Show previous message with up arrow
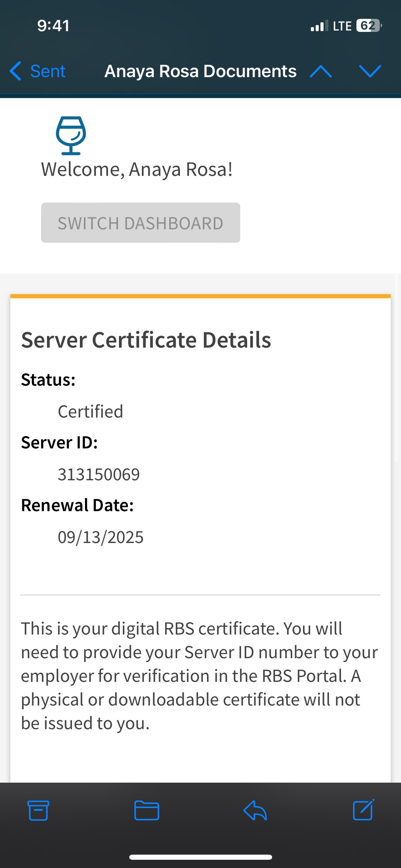This screenshot has width=401, height=868. pyautogui.click(x=320, y=71)
